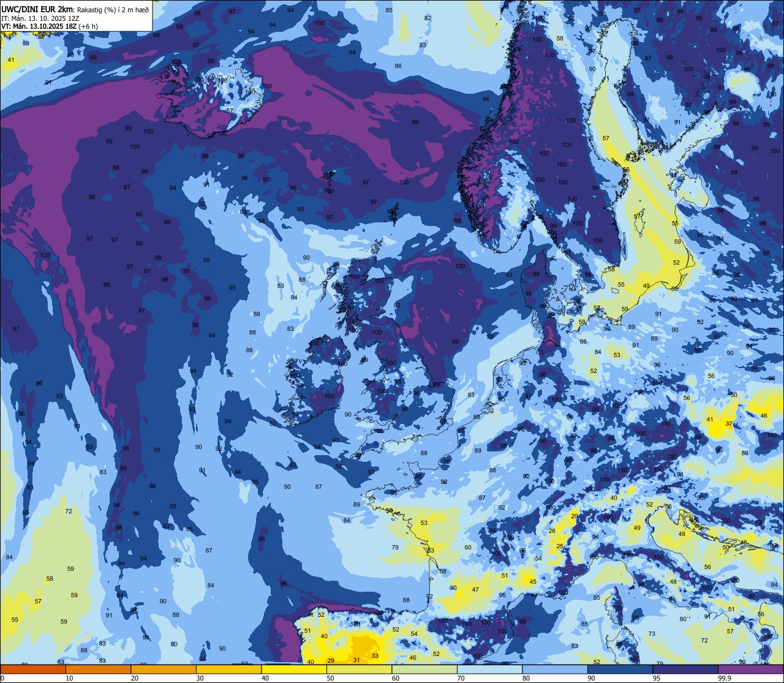Click the "10" legend label
The width and height of the screenshot is (784, 683).
69,678
